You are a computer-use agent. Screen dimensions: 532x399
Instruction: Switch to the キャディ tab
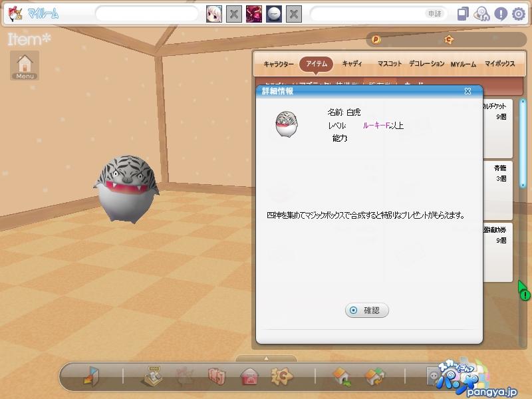[x=352, y=64]
